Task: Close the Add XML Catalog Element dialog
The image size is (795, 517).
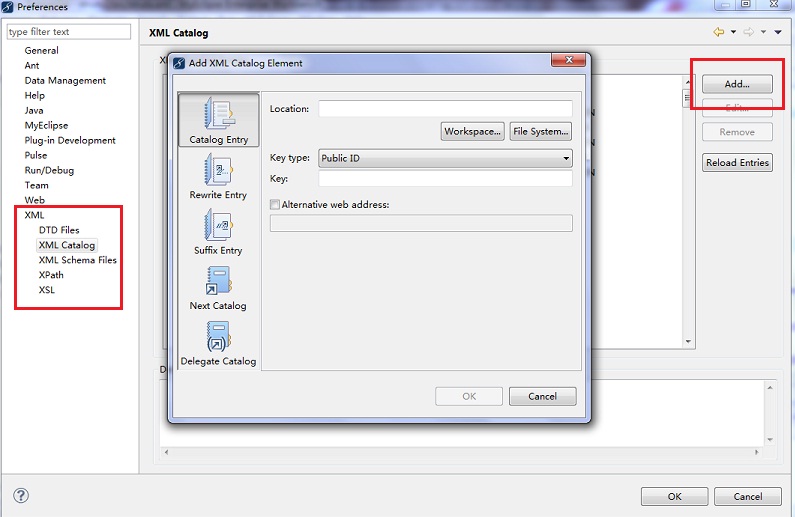Action: tap(569, 60)
